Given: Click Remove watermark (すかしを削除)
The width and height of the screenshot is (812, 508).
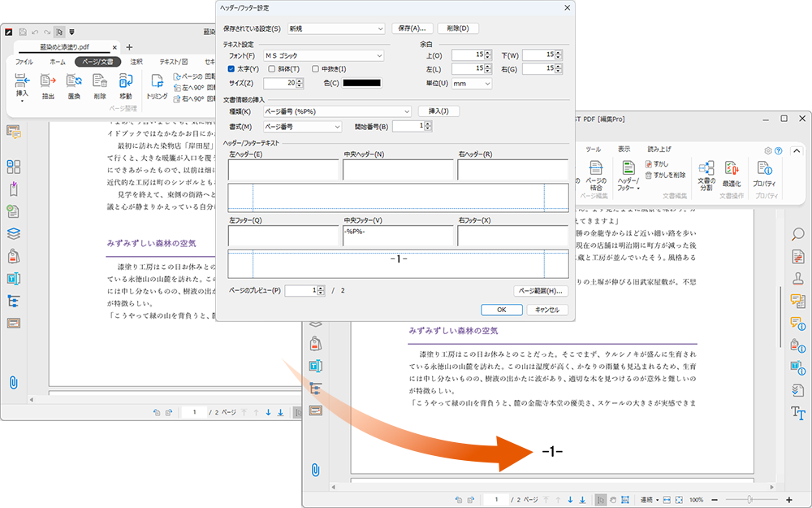Looking at the screenshot, I should coord(665,176).
